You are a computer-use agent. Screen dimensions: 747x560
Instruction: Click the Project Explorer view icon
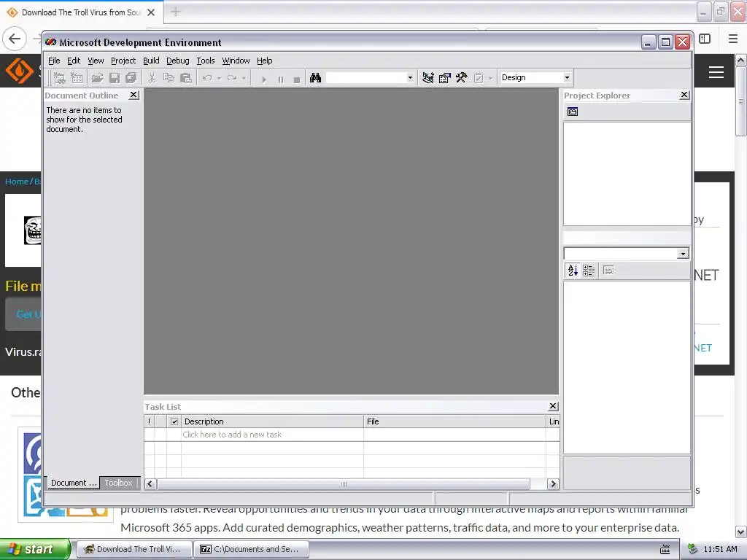click(x=573, y=112)
